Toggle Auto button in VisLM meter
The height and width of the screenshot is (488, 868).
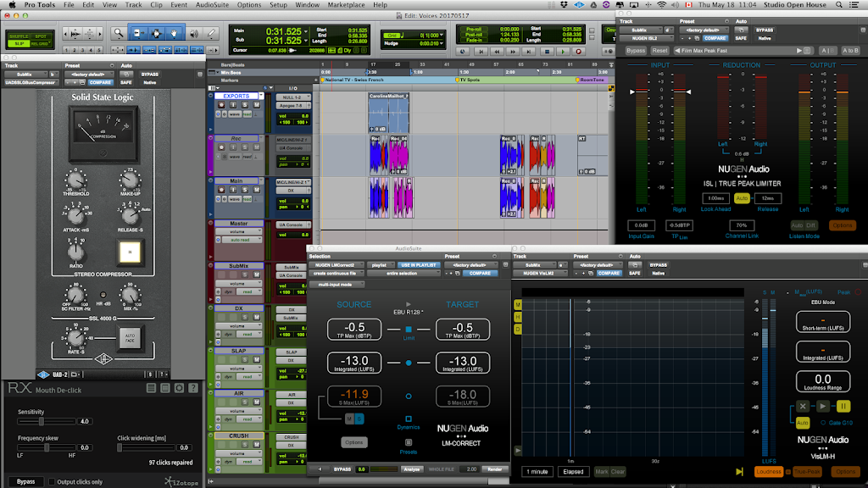click(x=802, y=423)
